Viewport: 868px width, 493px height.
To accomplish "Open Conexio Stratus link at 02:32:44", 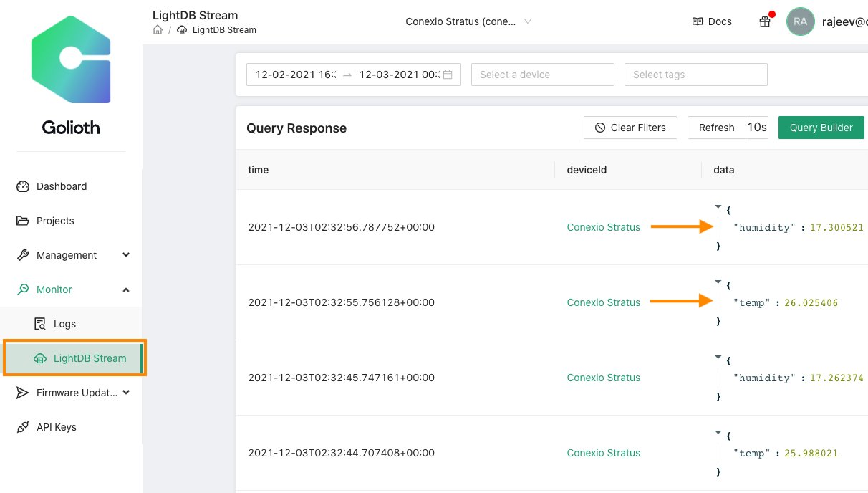I will [604, 453].
